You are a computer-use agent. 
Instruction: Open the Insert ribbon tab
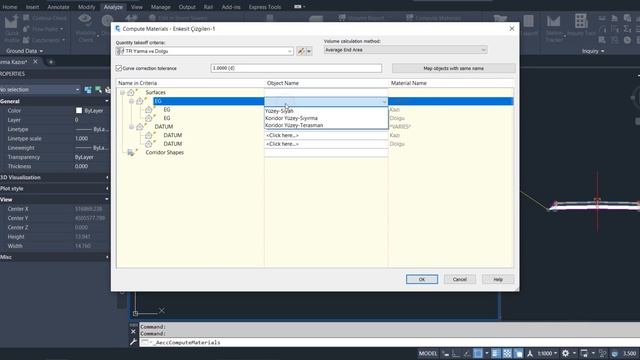33,7
